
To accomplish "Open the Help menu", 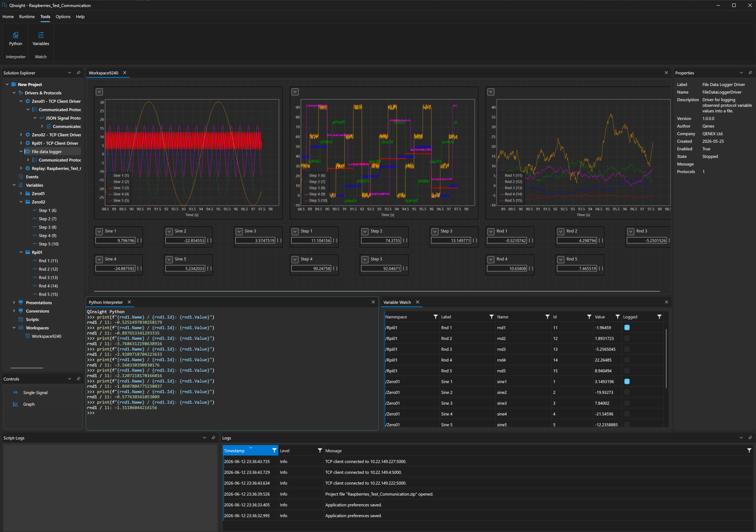I will (80, 16).
